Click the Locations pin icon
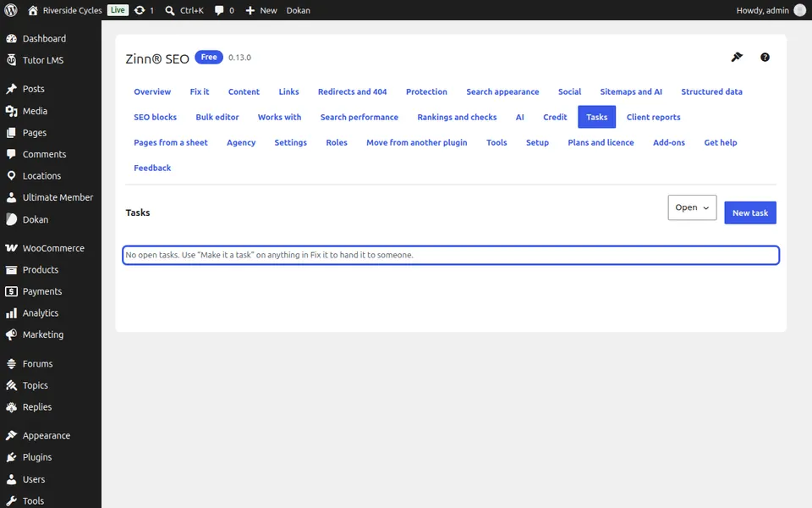812x508 pixels. (x=11, y=176)
